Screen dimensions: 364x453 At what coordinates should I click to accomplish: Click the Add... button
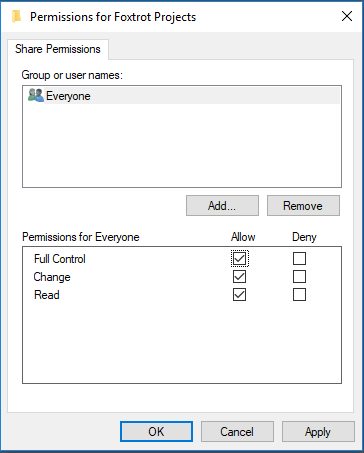coord(222,206)
